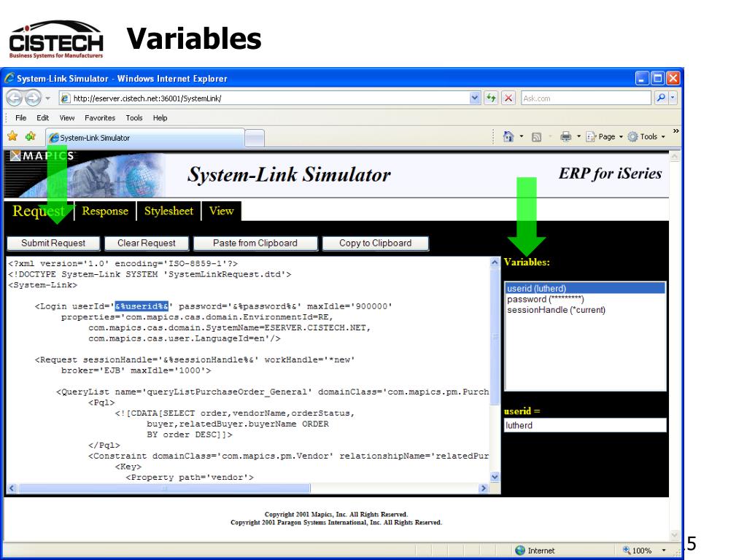Screen dimensions: 747x560
Task: Click the request editor scroll right arrow
Action: 484,488
